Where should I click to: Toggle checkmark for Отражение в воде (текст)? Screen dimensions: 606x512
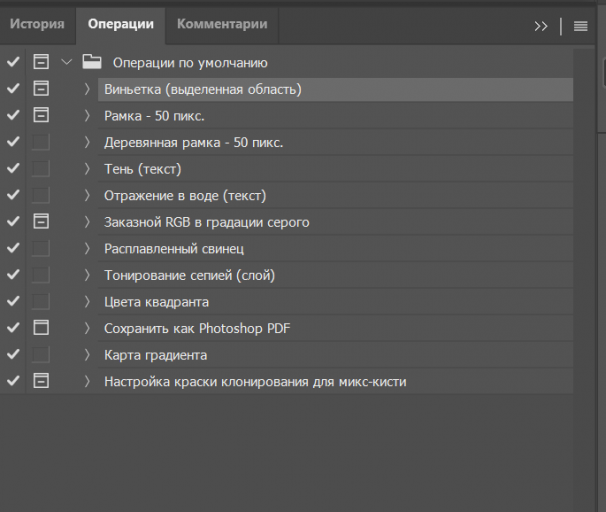click(x=13, y=195)
